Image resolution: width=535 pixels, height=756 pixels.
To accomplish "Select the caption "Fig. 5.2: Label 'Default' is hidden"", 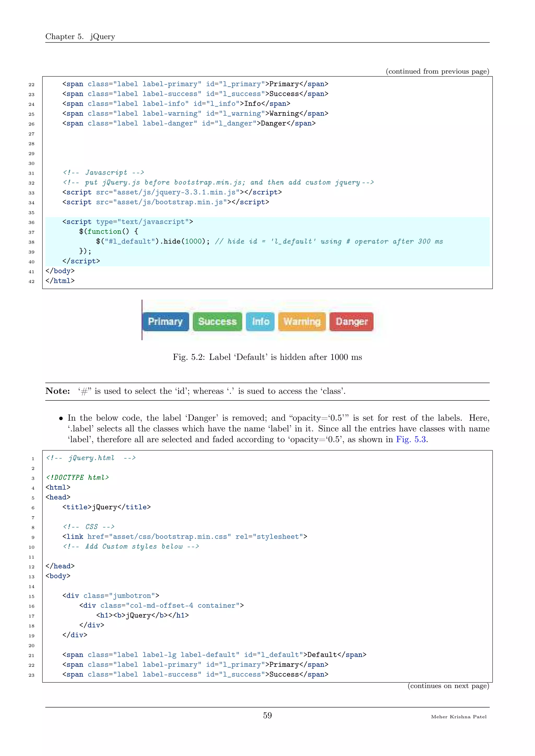I will 267,357.
